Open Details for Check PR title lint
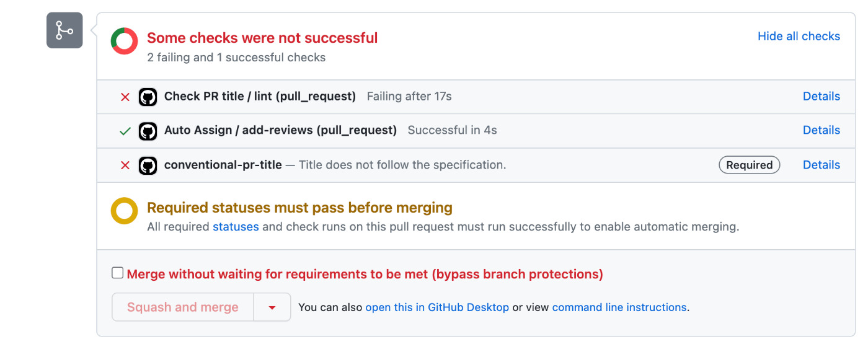 pyautogui.click(x=821, y=96)
